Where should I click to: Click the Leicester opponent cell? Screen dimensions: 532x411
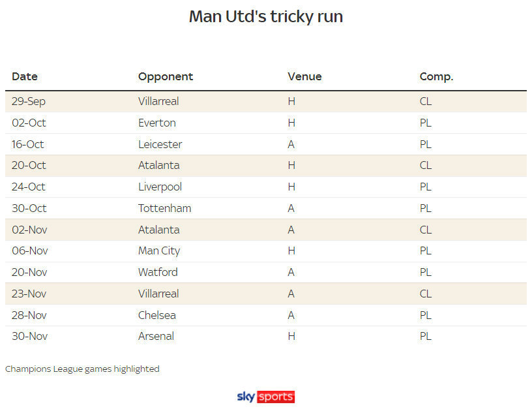[160, 144]
